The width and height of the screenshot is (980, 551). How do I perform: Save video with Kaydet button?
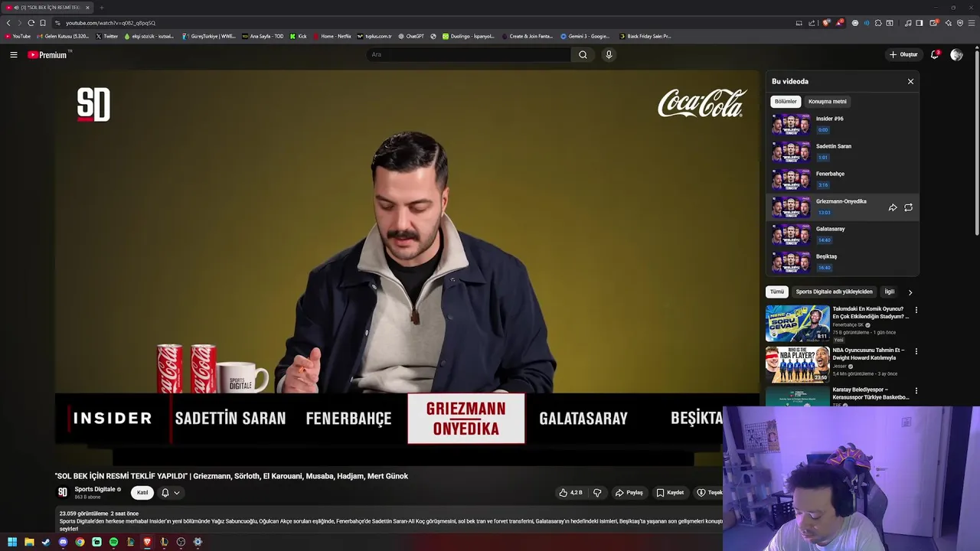670,493
